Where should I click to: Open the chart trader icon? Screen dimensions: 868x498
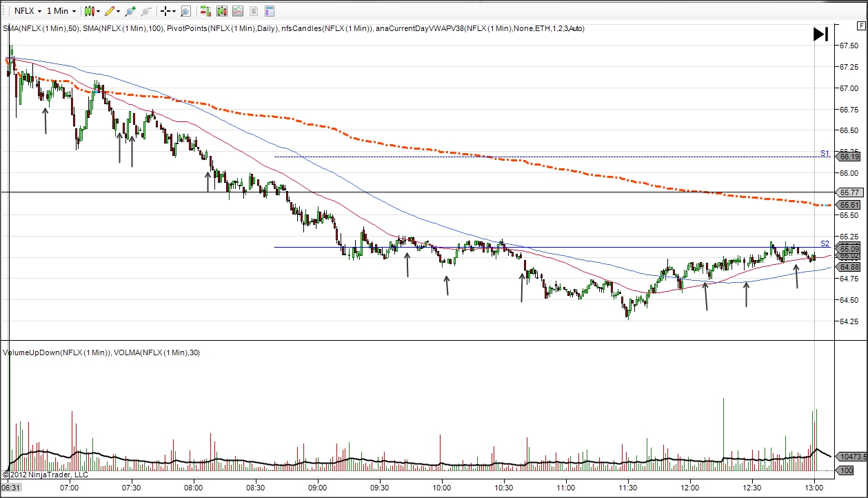pyautogui.click(x=205, y=11)
